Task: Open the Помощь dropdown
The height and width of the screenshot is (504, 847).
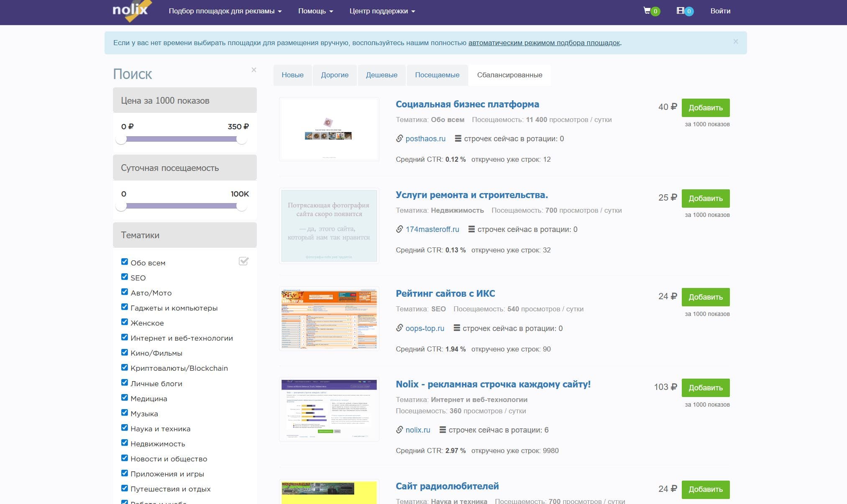Action: pyautogui.click(x=315, y=11)
